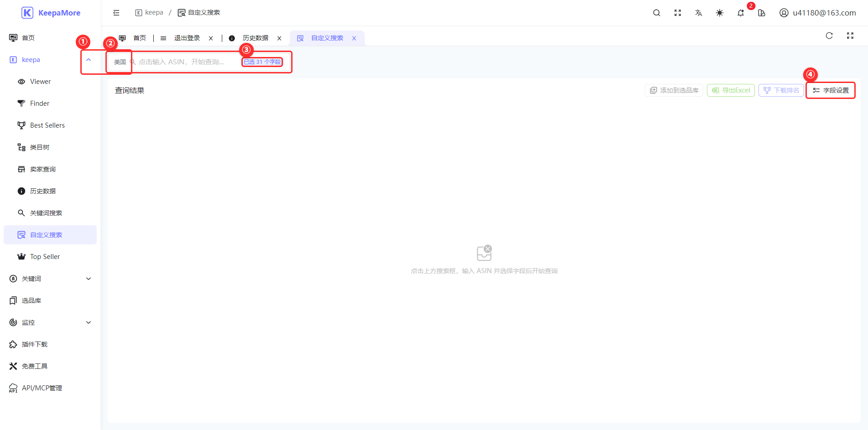Viewport: 868px width, 430px height.
Task: Open Top Seller page
Action: [50, 257]
